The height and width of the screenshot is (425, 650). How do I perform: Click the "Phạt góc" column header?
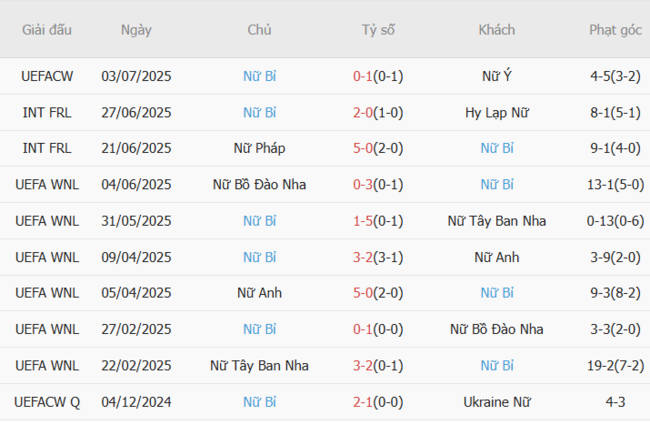[615, 30]
